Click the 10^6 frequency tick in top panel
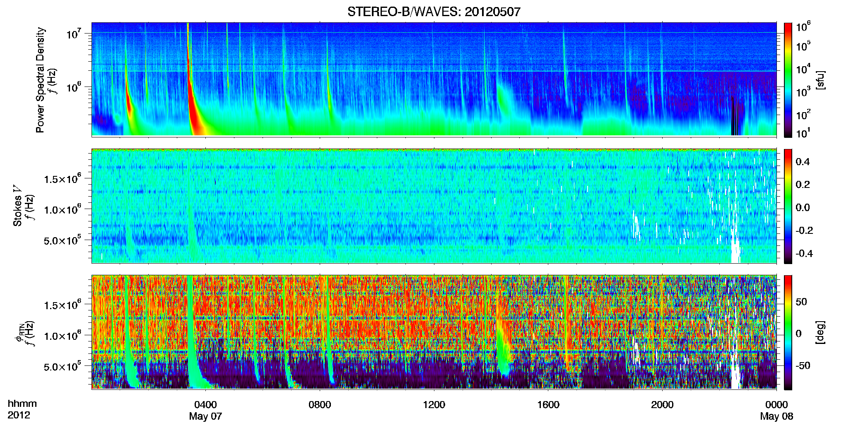Image resolution: width=868 pixels, height=447 pixels. 74,87
